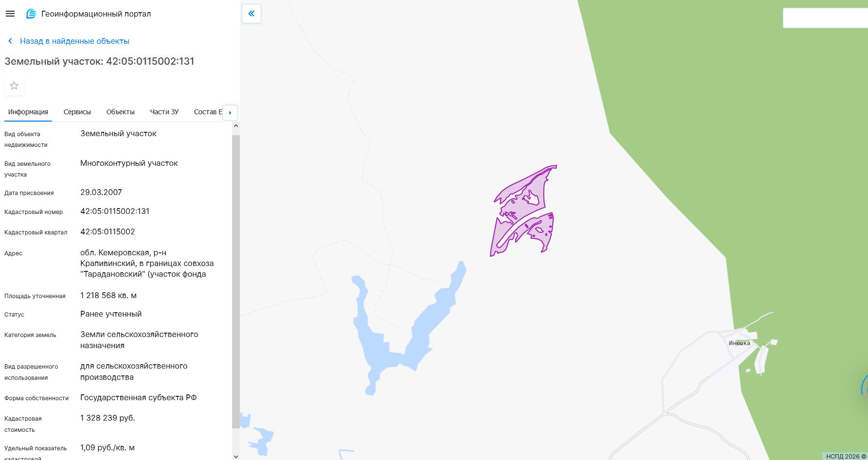This screenshot has height=460, width=868.
Task: Select the Объекты tab
Action: (121, 112)
